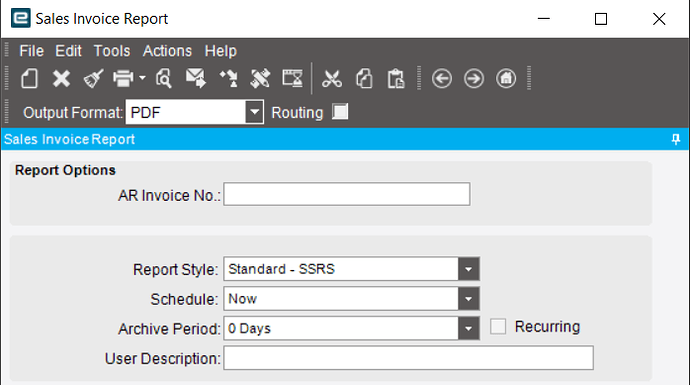690x385 pixels.
Task: Click the Report Style design tools icon
Action: (x=260, y=79)
